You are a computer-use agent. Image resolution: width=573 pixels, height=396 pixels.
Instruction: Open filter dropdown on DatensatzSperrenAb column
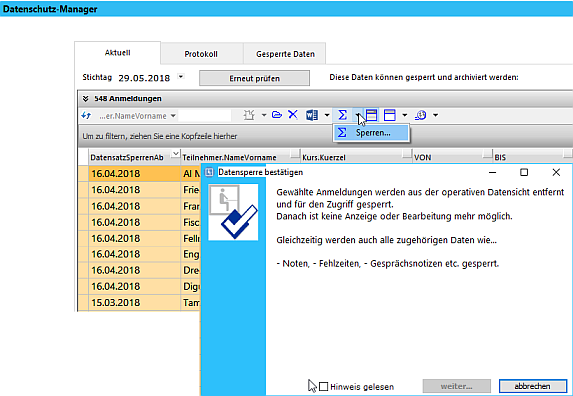(175, 154)
